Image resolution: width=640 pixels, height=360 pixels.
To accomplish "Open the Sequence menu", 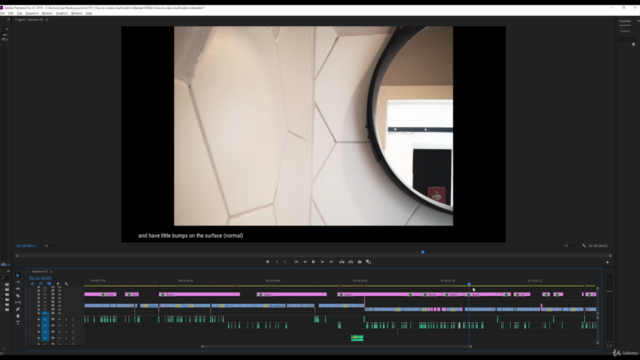I will tap(32, 13).
